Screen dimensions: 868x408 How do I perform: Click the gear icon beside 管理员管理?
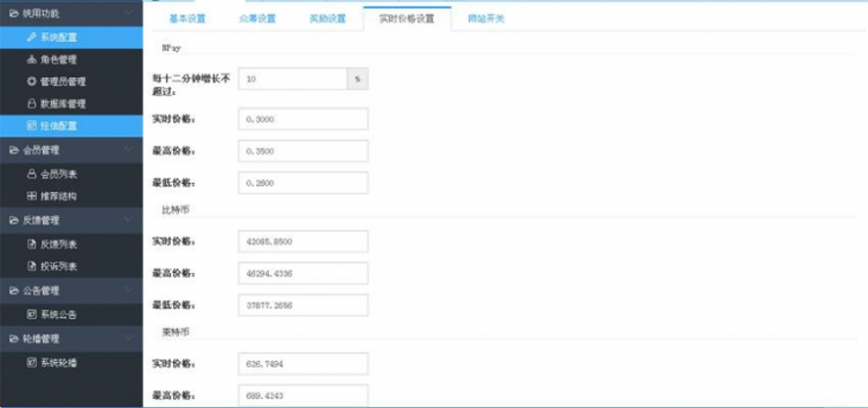31,82
